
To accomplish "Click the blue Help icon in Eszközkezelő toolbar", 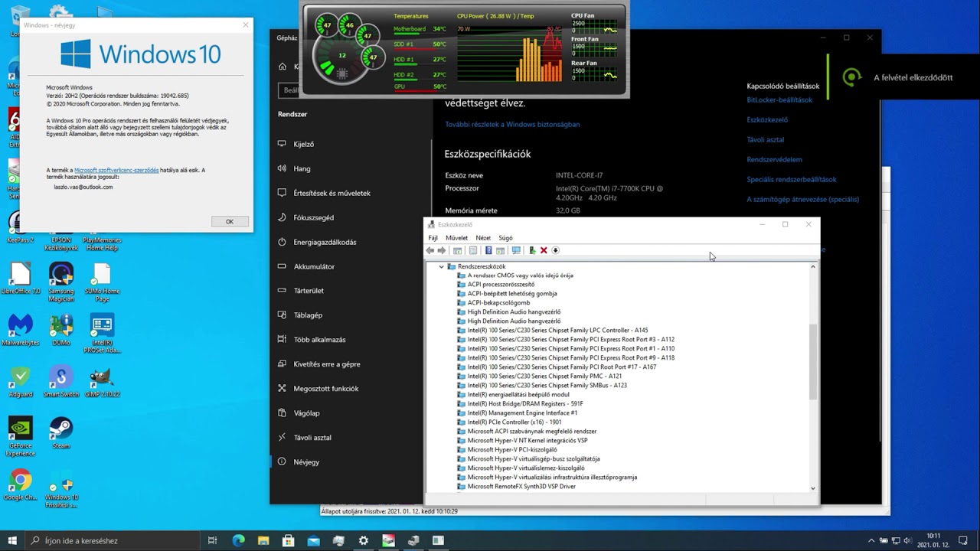I will click(x=488, y=250).
